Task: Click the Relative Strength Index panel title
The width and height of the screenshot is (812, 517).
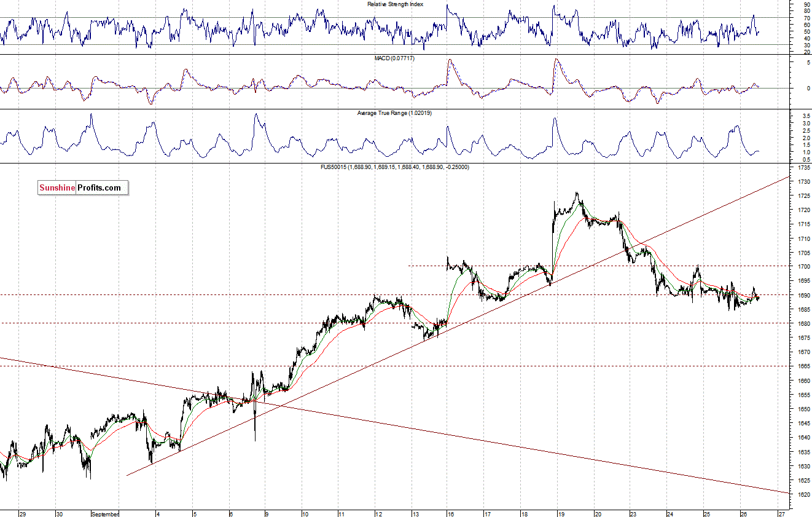Action: coord(395,4)
